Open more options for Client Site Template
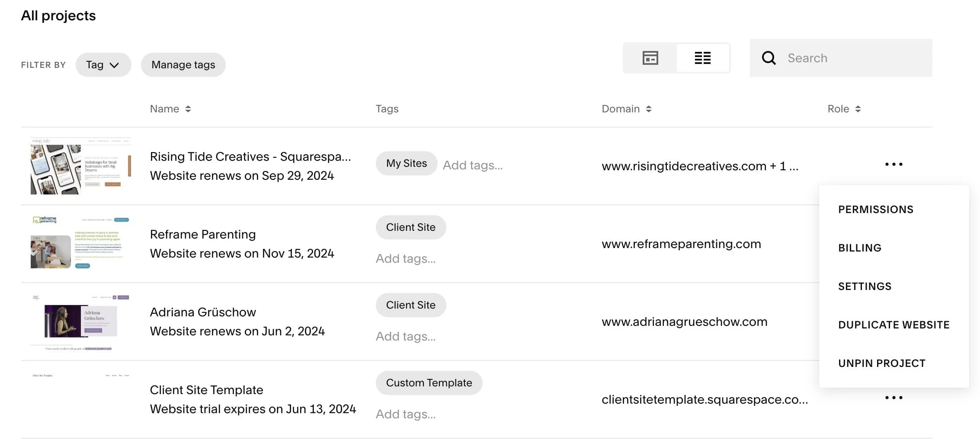Viewport: 980px width, 446px height. 894,398
